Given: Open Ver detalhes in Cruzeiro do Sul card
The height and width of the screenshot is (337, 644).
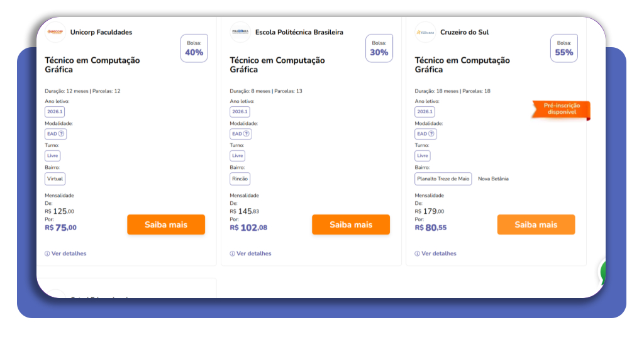Looking at the screenshot, I should click(x=438, y=253).
